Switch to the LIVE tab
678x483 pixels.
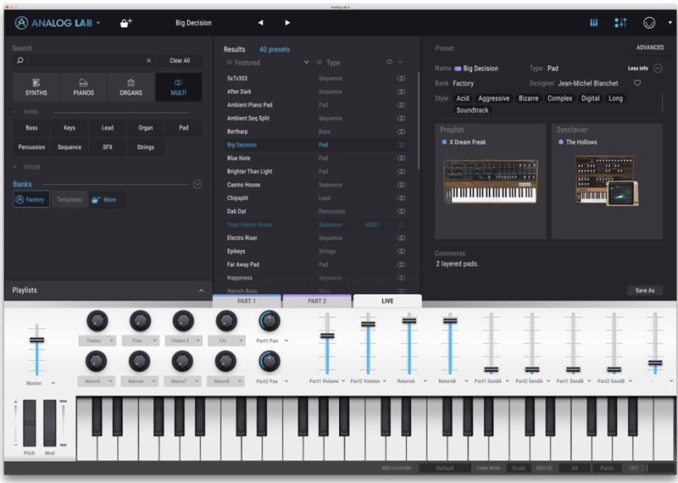[x=387, y=301]
